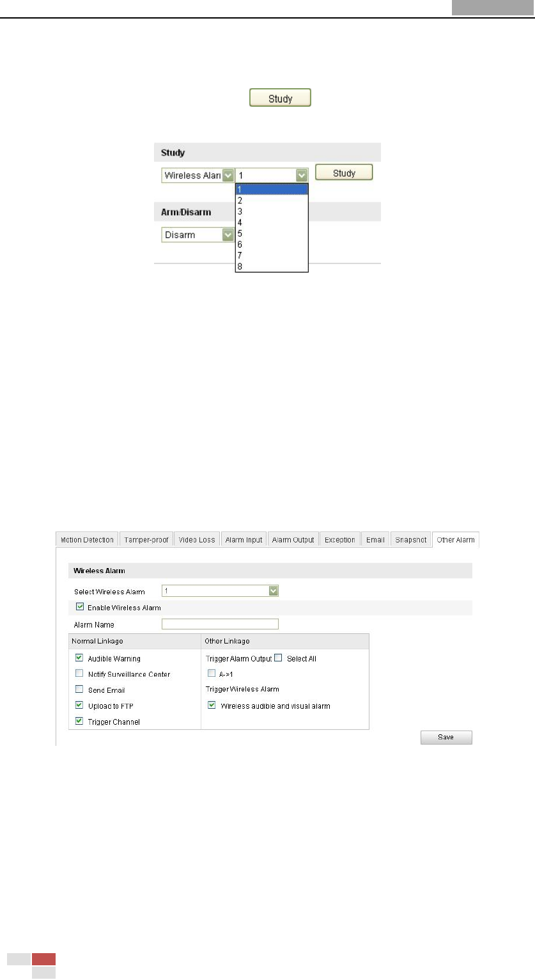Check the Send Email checkbox
The width and height of the screenshot is (535, 980).
(79, 690)
